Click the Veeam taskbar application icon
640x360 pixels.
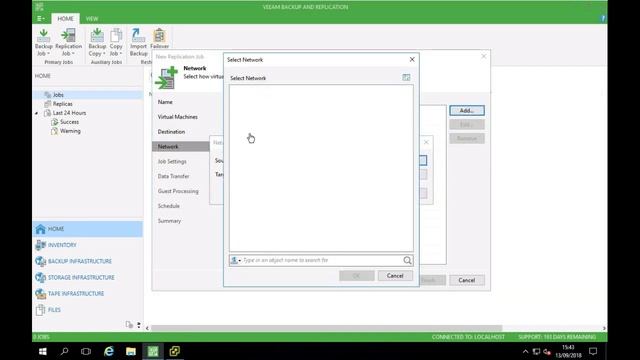click(153, 351)
